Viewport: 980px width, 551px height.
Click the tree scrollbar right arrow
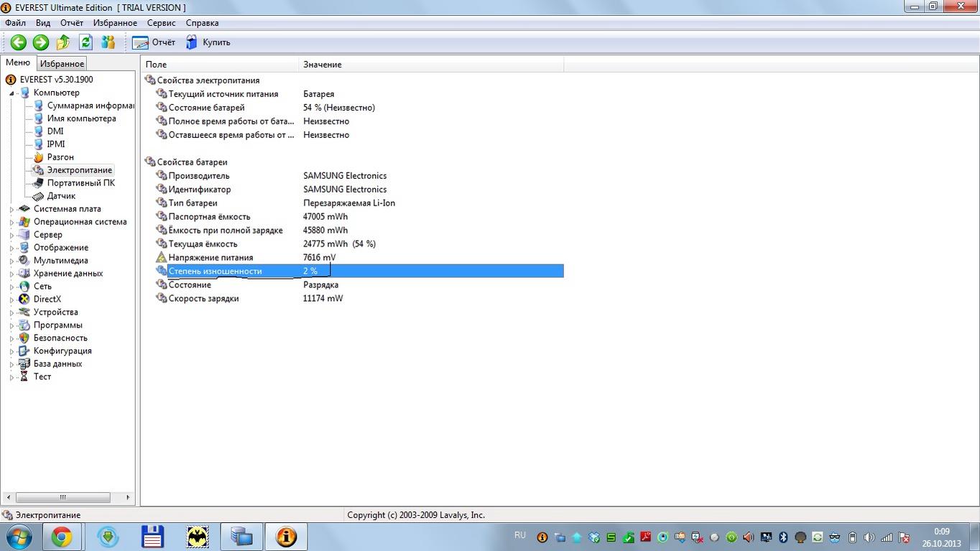[129, 497]
